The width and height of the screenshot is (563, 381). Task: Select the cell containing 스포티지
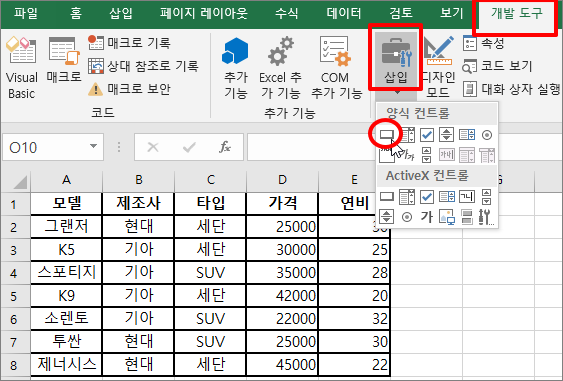tap(66, 273)
